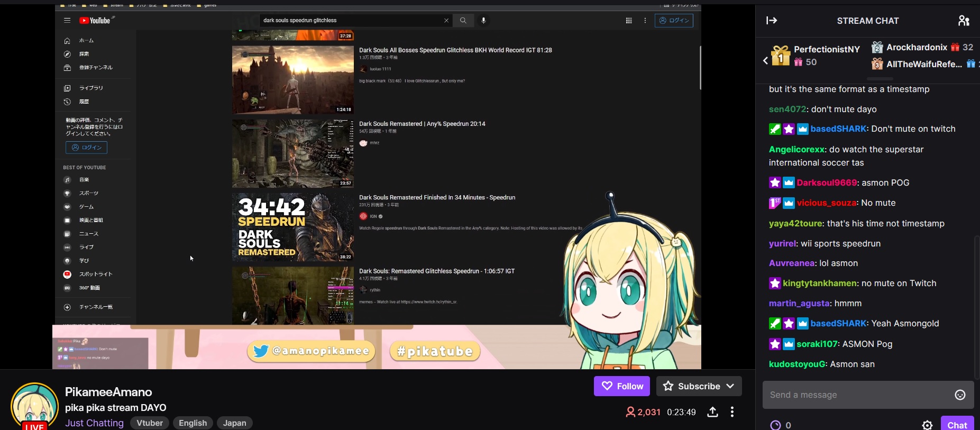Click PikameeAmano's live avatar
980x430 pixels.
click(34, 406)
